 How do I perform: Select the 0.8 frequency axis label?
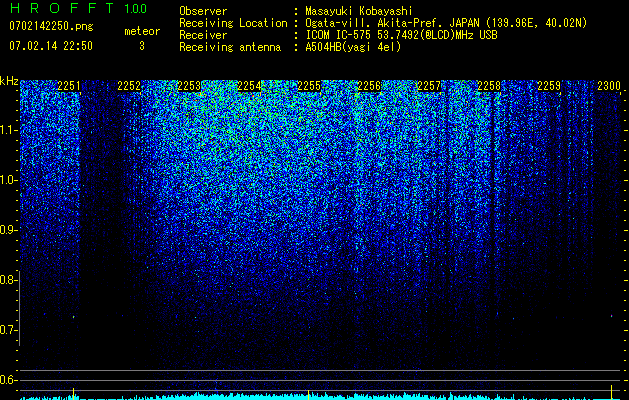[7, 280]
